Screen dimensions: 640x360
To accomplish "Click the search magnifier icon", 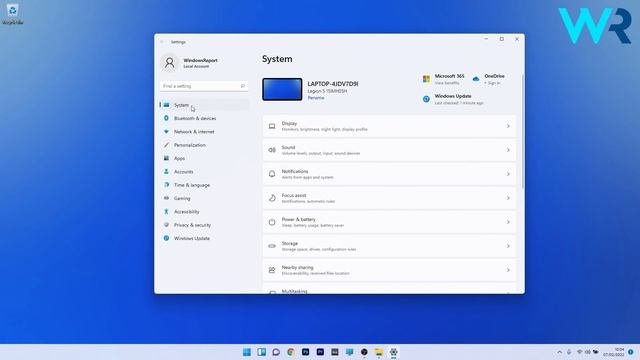I will click(x=242, y=86).
